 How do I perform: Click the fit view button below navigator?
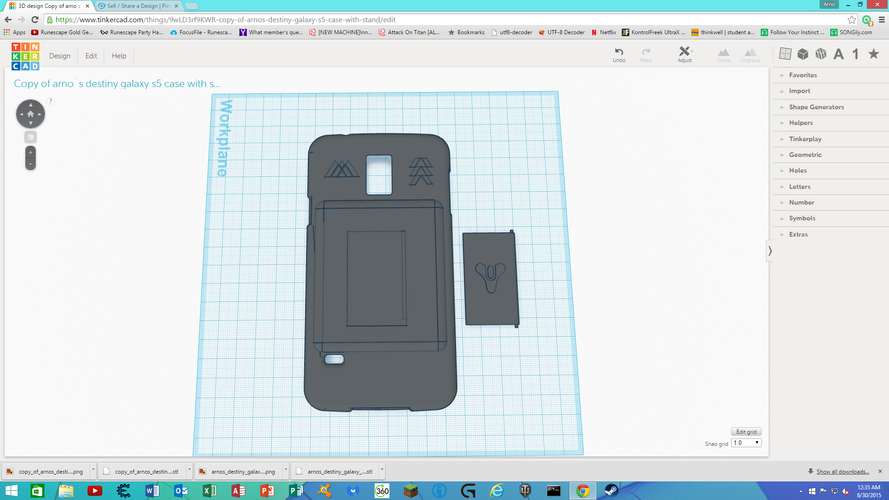[x=31, y=137]
